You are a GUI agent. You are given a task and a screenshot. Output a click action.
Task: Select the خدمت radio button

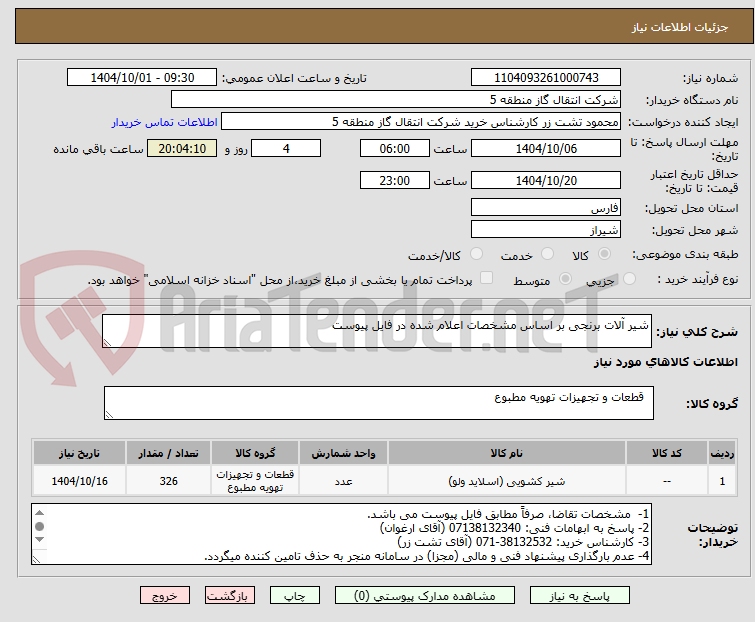point(547,254)
